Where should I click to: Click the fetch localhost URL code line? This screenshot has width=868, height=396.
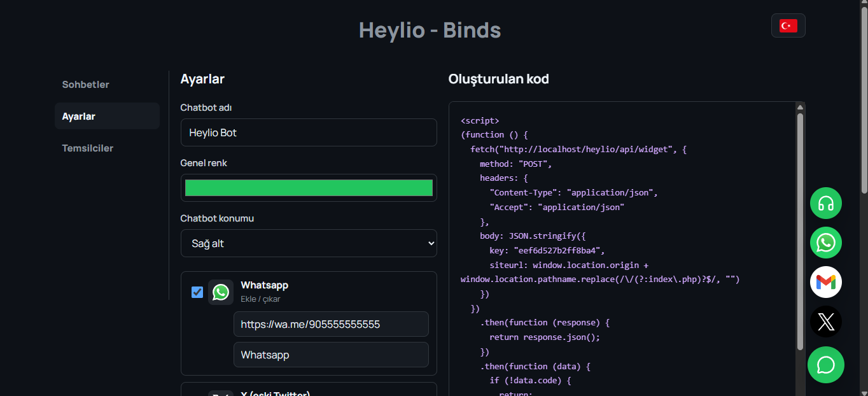[578, 150]
